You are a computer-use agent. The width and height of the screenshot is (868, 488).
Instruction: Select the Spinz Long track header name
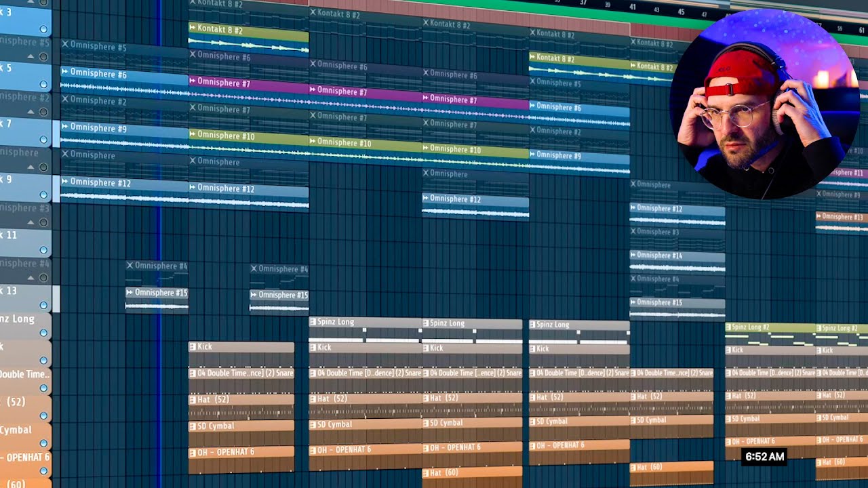[17, 319]
